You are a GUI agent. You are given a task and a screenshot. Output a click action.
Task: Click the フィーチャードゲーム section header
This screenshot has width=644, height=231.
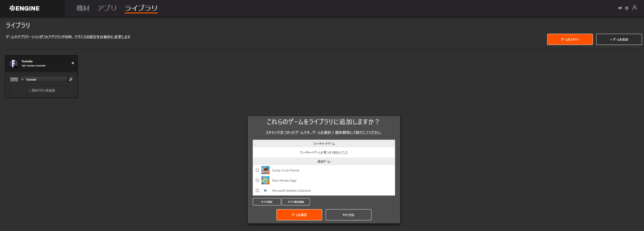click(324, 144)
